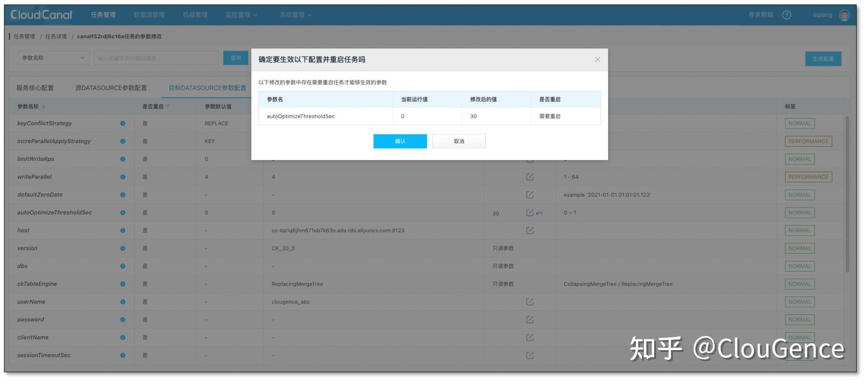The image size is (868, 385).
Task: Show info for userName
Action: pos(123,302)
